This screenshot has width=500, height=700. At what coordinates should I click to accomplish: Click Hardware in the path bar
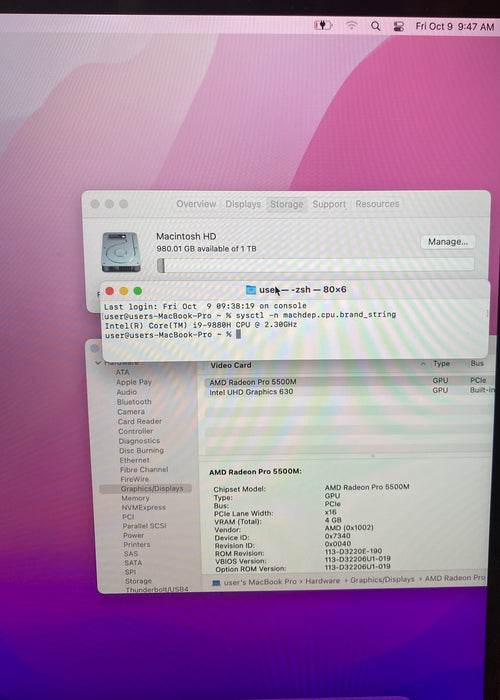[x=323, y=581]
